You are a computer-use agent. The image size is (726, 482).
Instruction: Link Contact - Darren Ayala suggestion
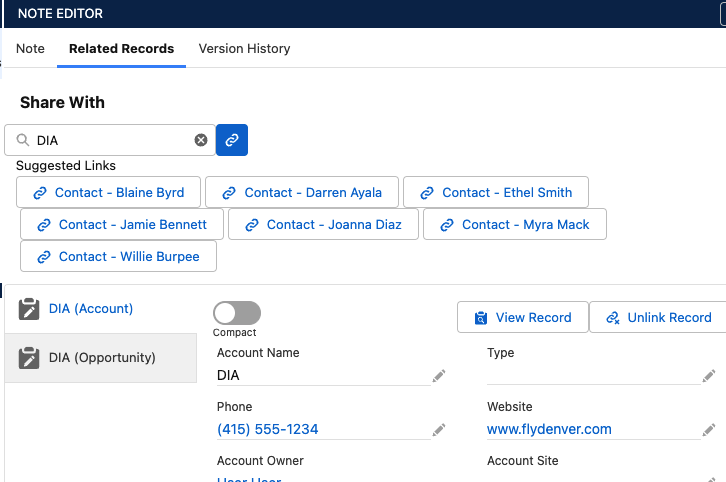pyautogui.click(x=302, y=192)
